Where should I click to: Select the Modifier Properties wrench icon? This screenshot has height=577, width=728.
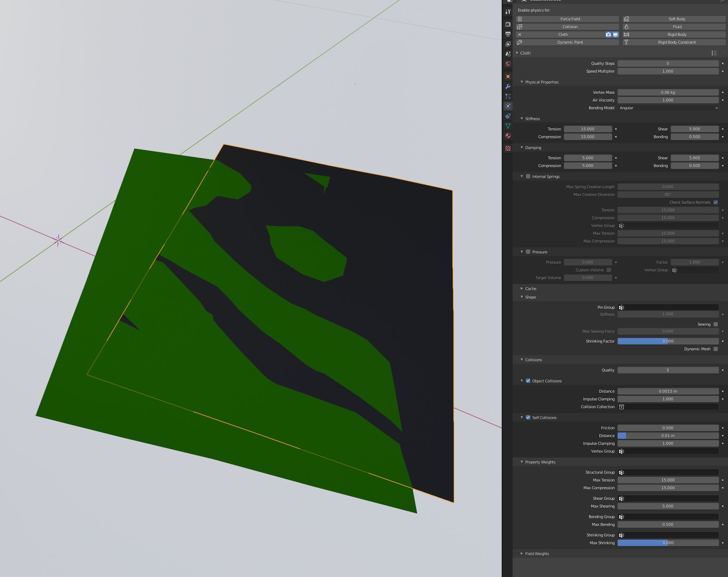508,86
